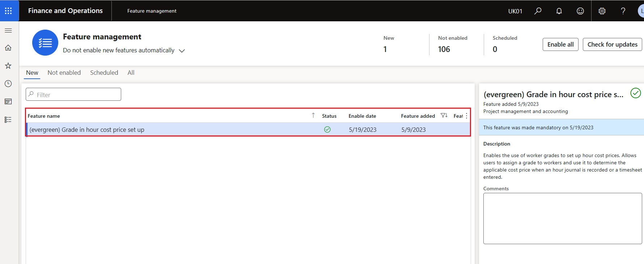Open the Help question mark
Viewport: 644px width, 264px height.
[623, 11]
